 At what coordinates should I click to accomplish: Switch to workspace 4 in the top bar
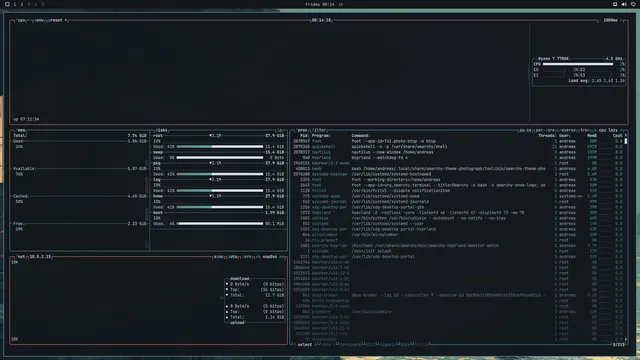[x=36, y=4]
